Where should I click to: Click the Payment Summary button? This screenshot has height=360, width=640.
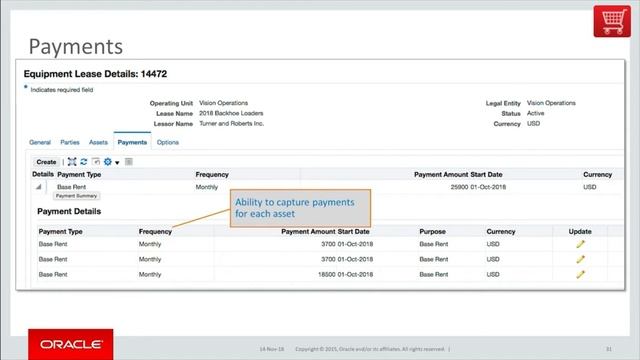click(x=76, y=196)
